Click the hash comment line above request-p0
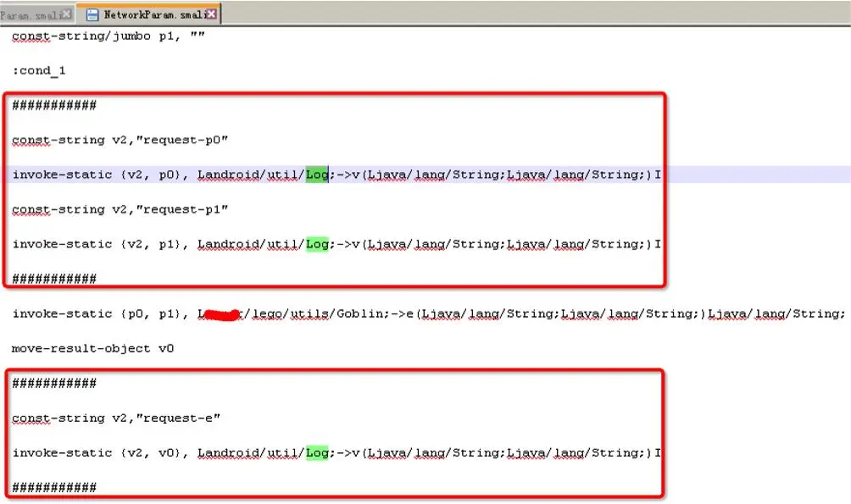This screenshot has width=851, height=504. [x=54, y=105]
